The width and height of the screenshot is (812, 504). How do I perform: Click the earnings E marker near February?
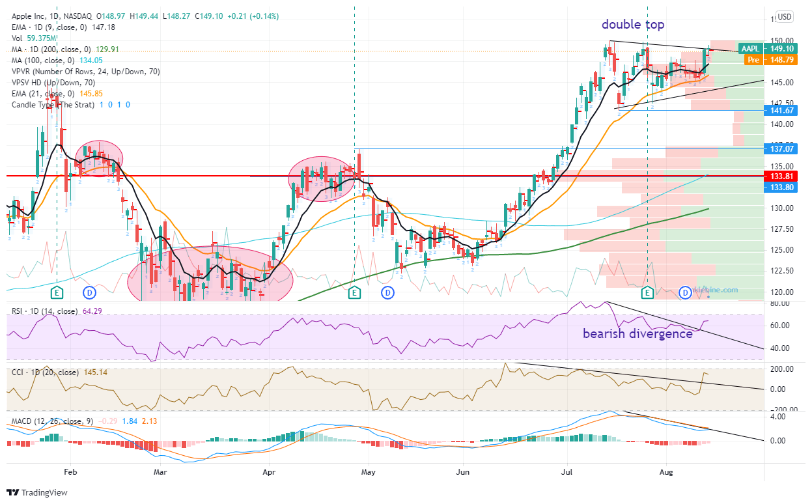coord(57,292)
